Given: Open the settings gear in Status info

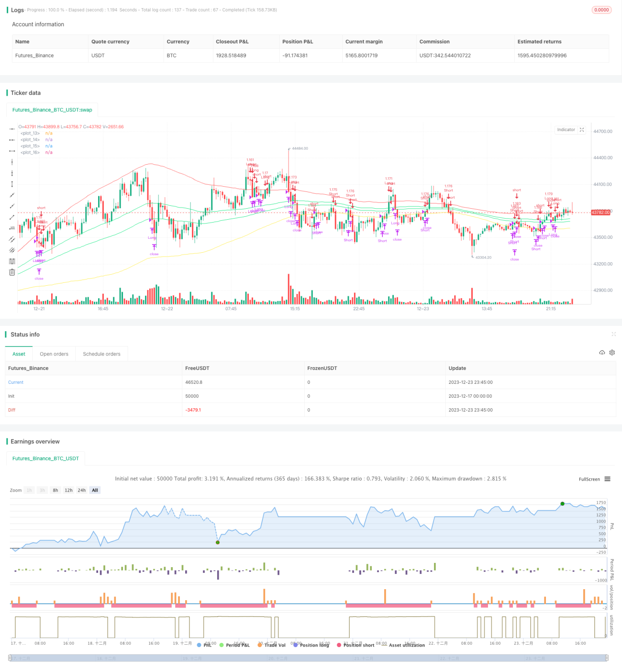Looking at the screenshot, I should point(612,352).
